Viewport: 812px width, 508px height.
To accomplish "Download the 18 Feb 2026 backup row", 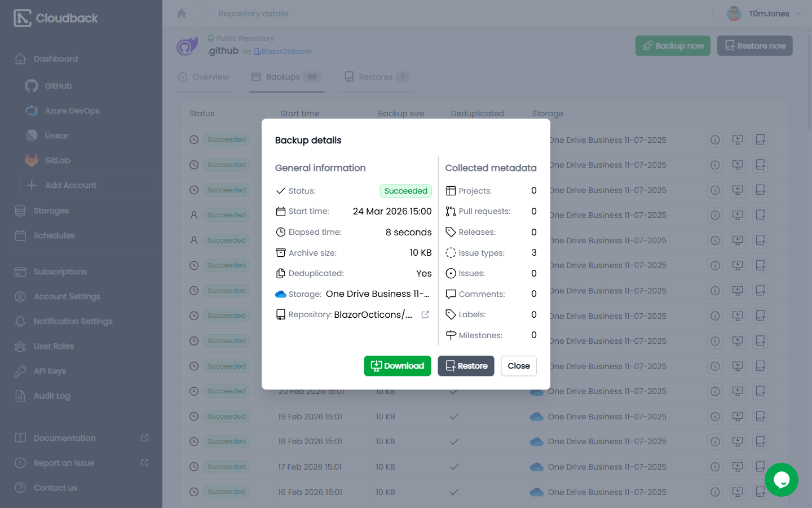I will pos(738,441).
